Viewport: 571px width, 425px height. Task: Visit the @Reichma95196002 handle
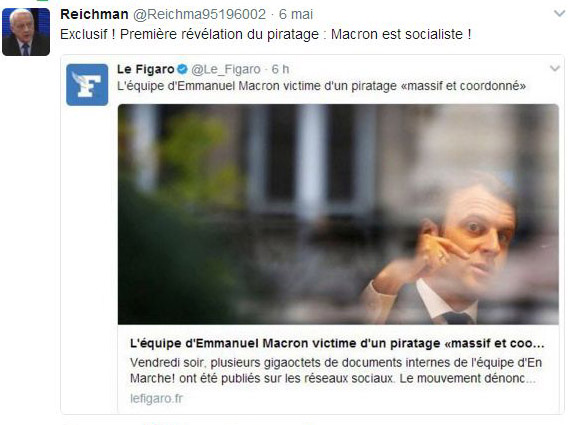[x=199, y=14]
